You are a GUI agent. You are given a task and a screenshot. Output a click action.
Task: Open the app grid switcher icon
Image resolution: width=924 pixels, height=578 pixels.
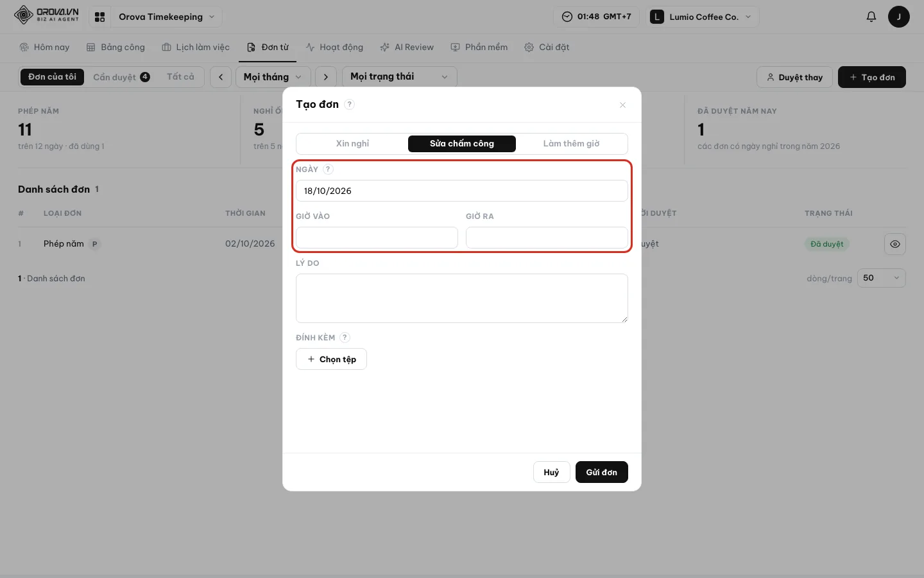tap(99, 17)
